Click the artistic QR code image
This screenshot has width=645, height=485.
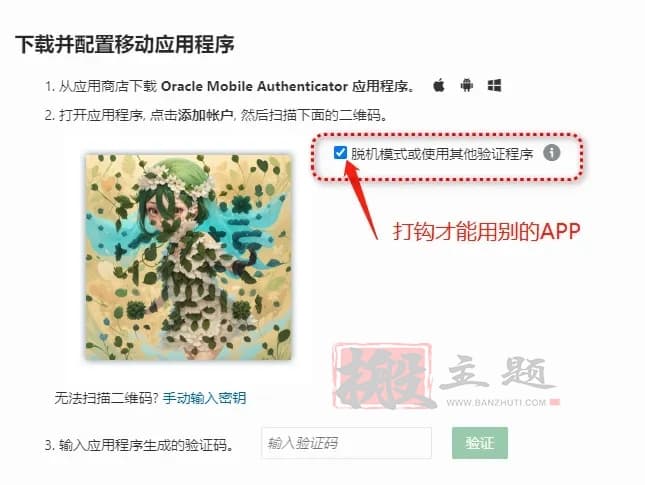point(188,257)
